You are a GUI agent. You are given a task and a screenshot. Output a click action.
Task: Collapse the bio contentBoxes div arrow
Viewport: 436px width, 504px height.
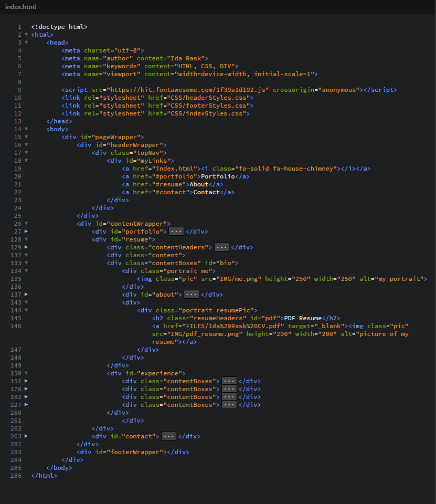click(x=26, y=262)
